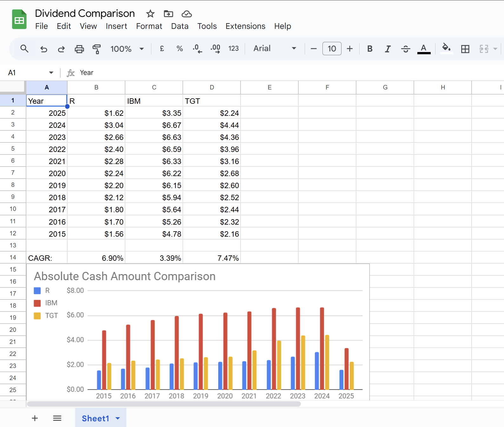Select column B header
The image size is (504, 427).
[x=96, y=87]
